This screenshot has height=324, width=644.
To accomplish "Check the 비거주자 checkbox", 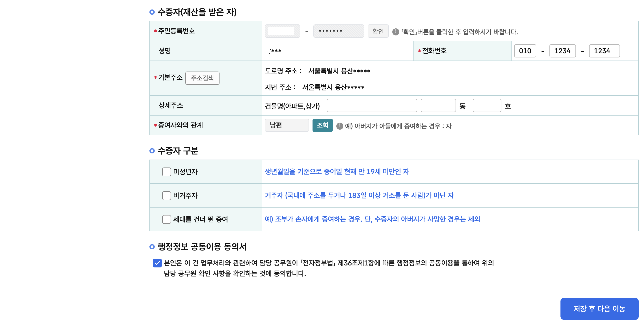I will tap(166, 195).
